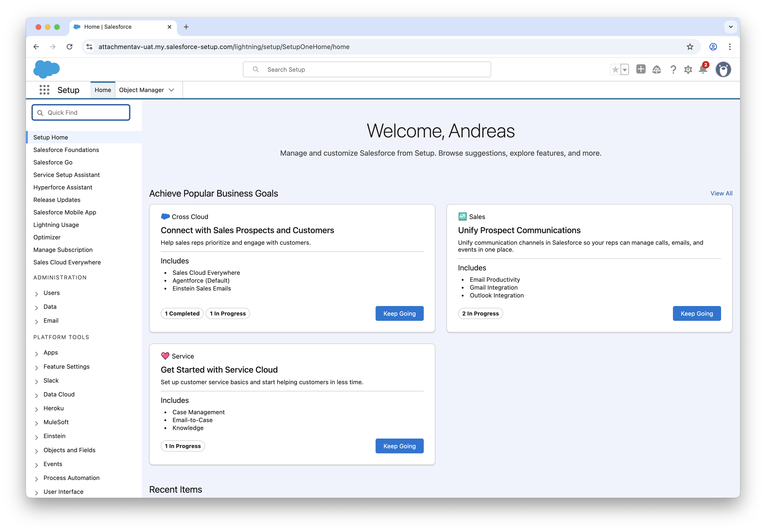Expand the Users tree node
The height and width of the screenshot is (532, 766).
36,293
